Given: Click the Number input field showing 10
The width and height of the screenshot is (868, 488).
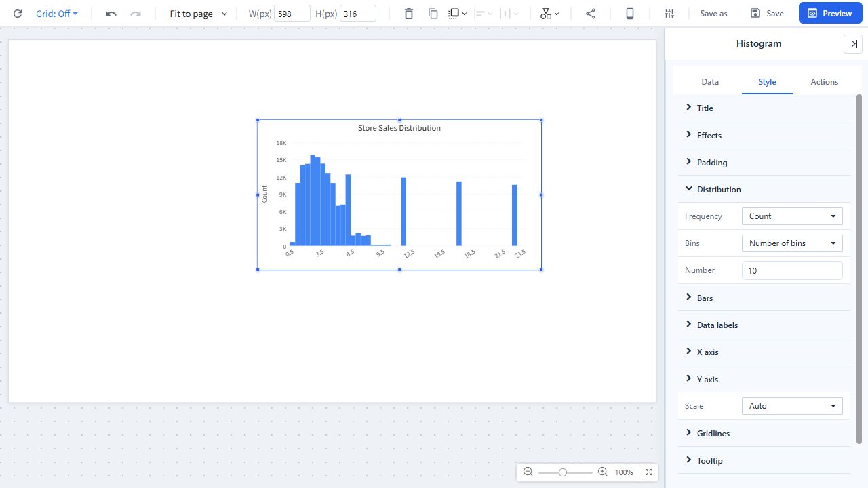Looking at the screenshot, I should [x=792, y=270].
